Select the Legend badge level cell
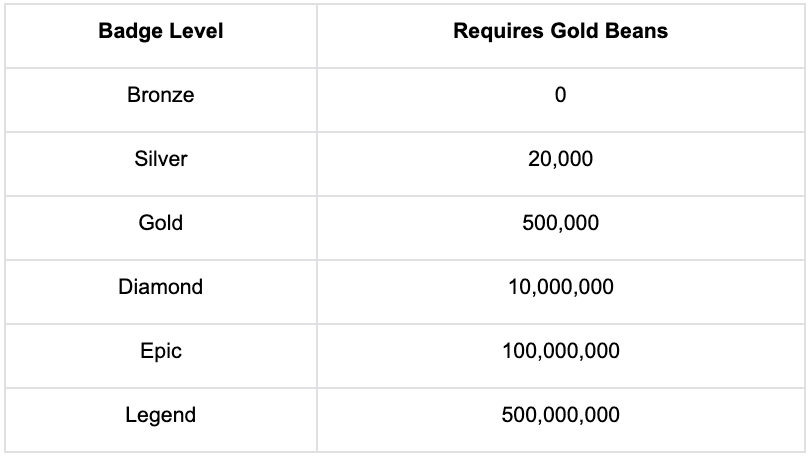This screenshot has height=458, width=812. click(x=161, y=415)
